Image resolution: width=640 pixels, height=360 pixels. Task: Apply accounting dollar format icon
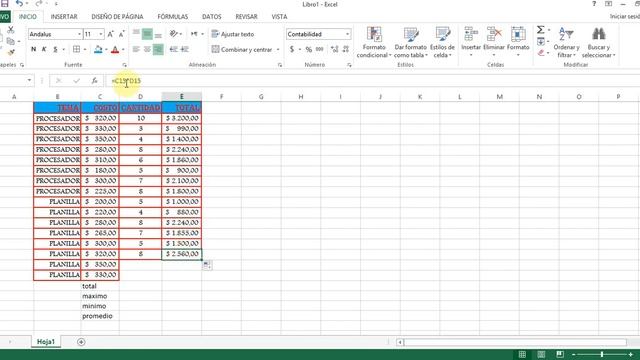tap(292, 49)
